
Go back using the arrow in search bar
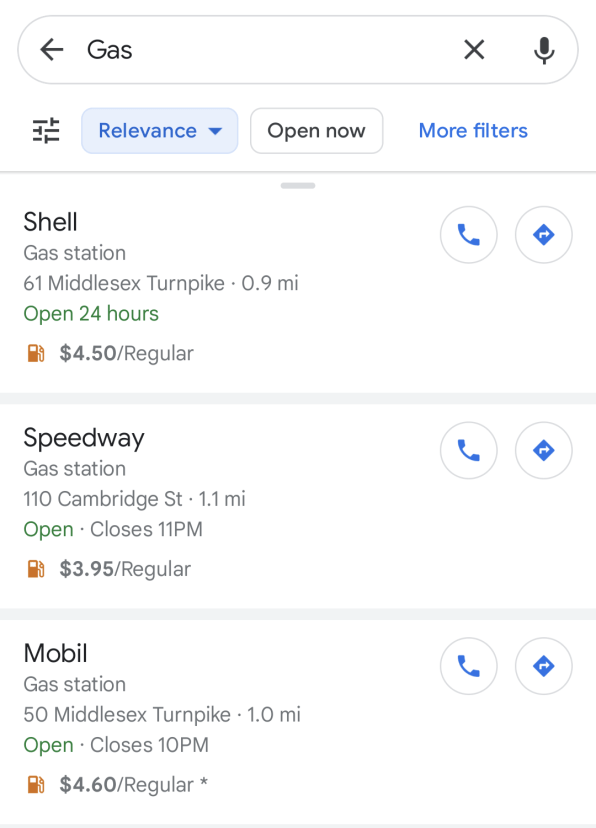52,50
